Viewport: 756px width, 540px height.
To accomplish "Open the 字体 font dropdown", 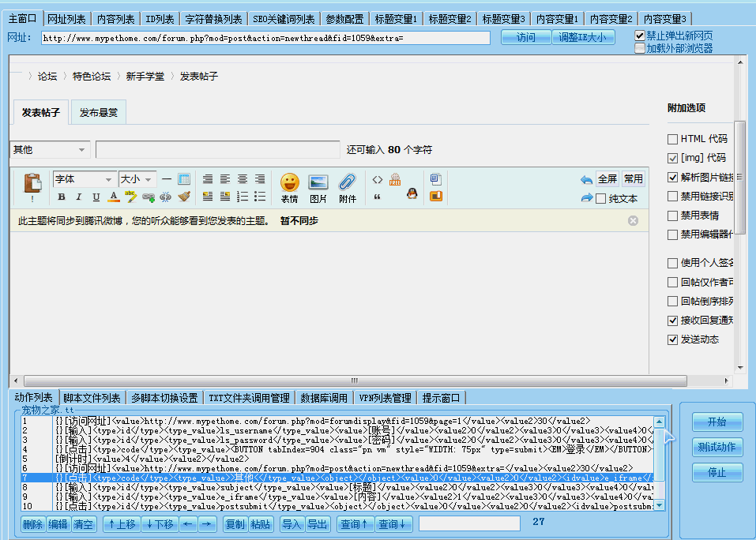I will pos(84,179).
